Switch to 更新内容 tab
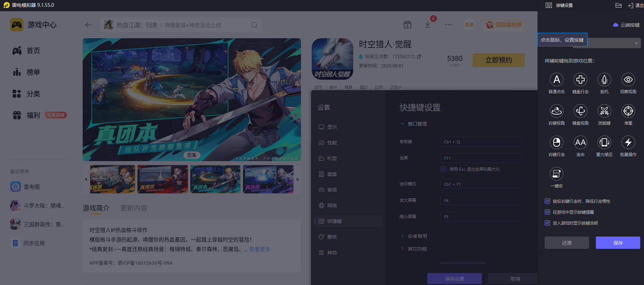Image resolution: width=644 pixels, height=285 pixels. pyautogui.click(x=134, y=208)
